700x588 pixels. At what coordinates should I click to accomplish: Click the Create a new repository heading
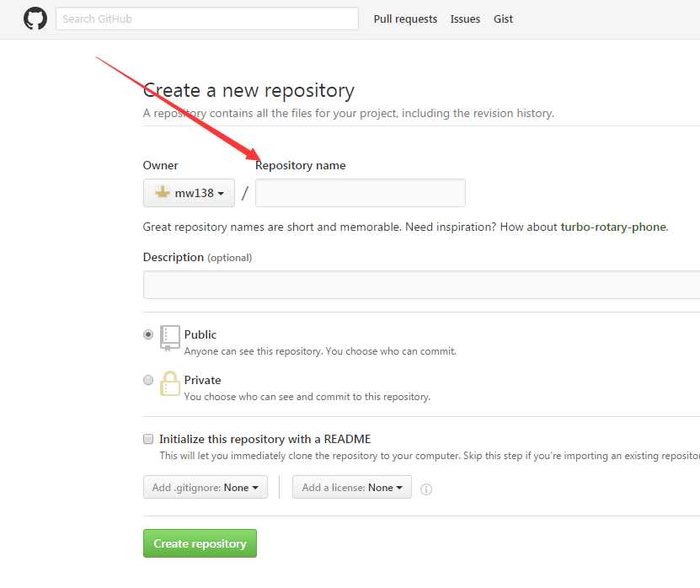click(x=248, y=91)
